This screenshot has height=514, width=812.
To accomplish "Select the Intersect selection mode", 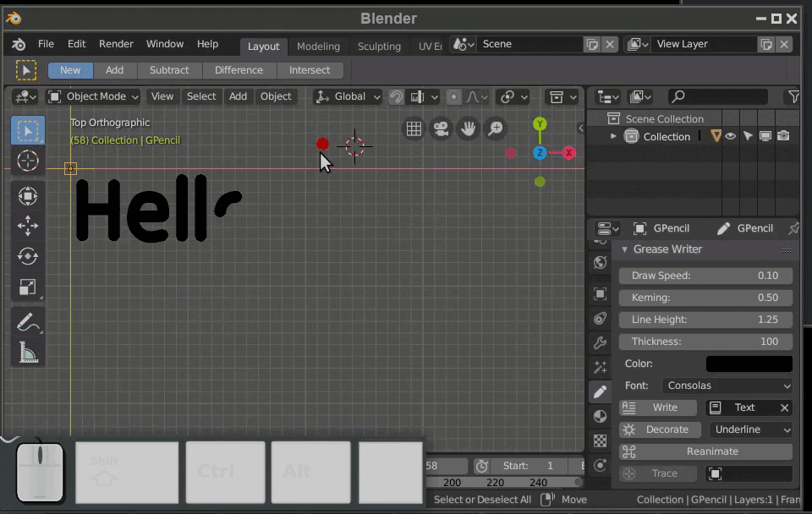I will click(310, 70).
